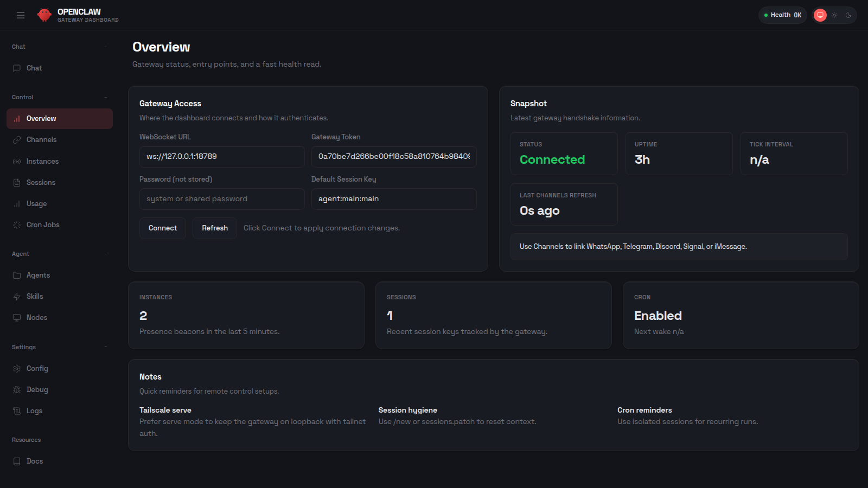Collapse the Control navigation group
Viewport: 868px width, 488px height.
click(106, 97)
